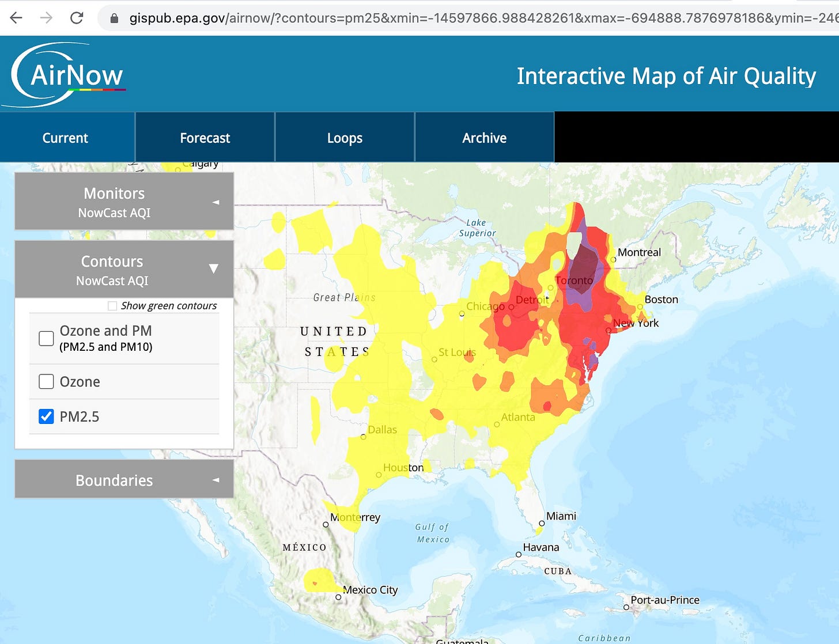Check the Ozone checkbox
The image size is (839, 644).
pos(46,381)
